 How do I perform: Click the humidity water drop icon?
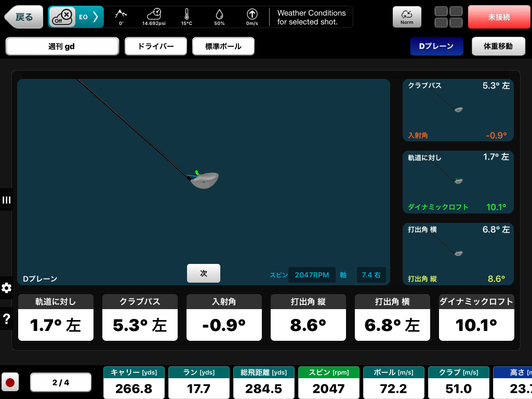tap(219, 14)
